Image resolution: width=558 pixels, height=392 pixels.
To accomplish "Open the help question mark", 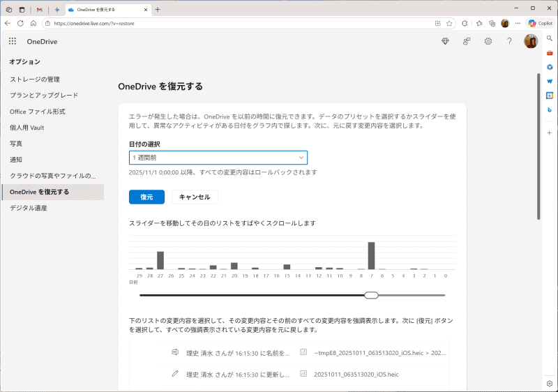I will click(509, 41).
